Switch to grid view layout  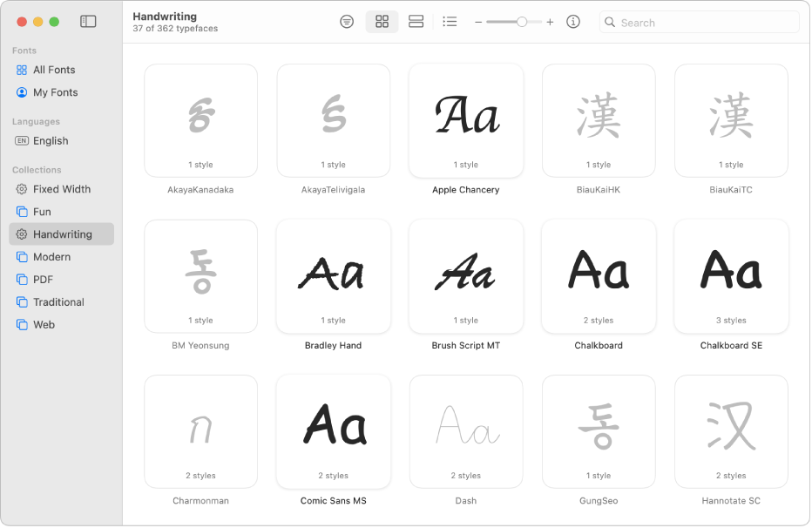point(382,22)
